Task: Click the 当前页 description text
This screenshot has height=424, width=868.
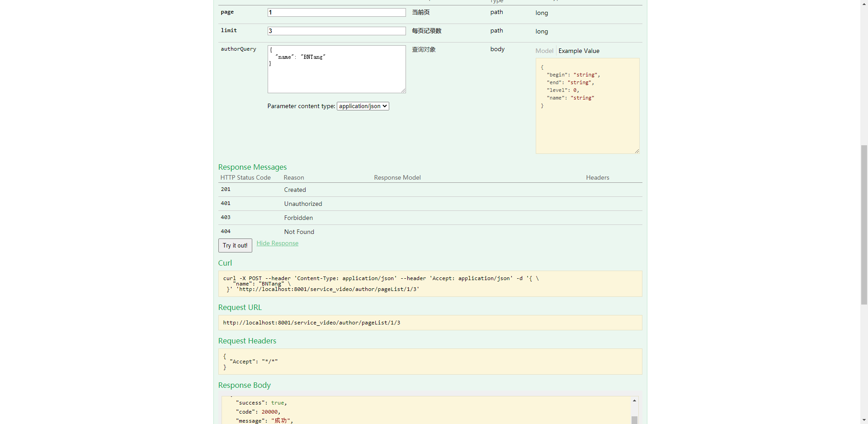Action: pyautogui.click(x=420, y=12)
